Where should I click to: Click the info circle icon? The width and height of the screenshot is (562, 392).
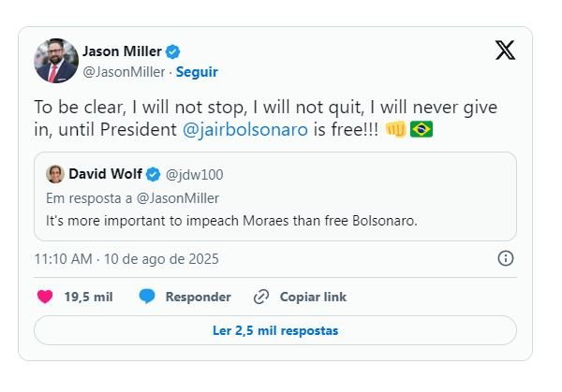point(506,258)
